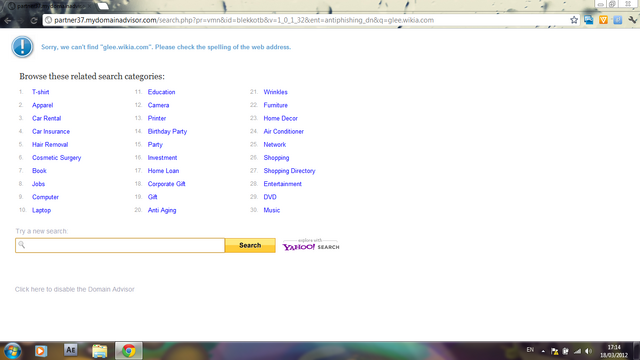Open the Shopping Directory link

(x=289, y=171)
